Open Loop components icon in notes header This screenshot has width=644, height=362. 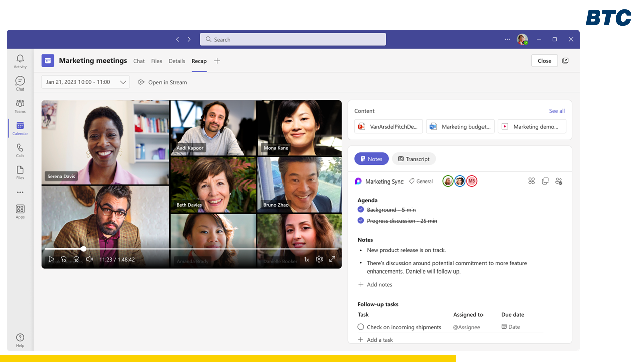(x=531, y=181)
